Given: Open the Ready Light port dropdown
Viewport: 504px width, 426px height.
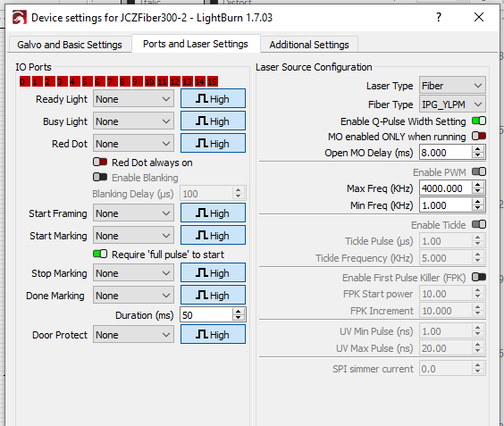Looking at the screenshot, I should click(133, 99).
